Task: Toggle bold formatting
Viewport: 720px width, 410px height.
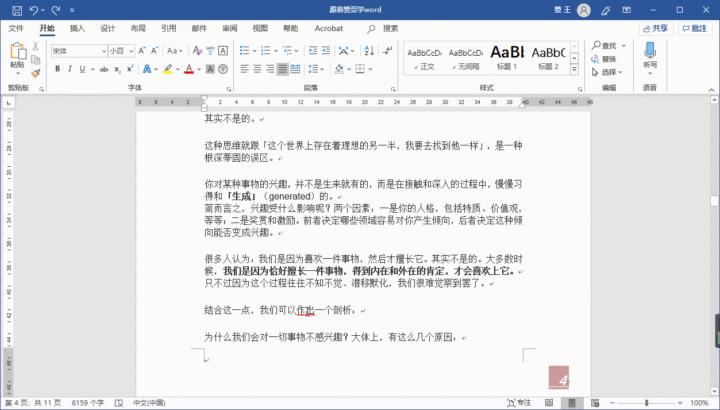Action: pos(57,69)
